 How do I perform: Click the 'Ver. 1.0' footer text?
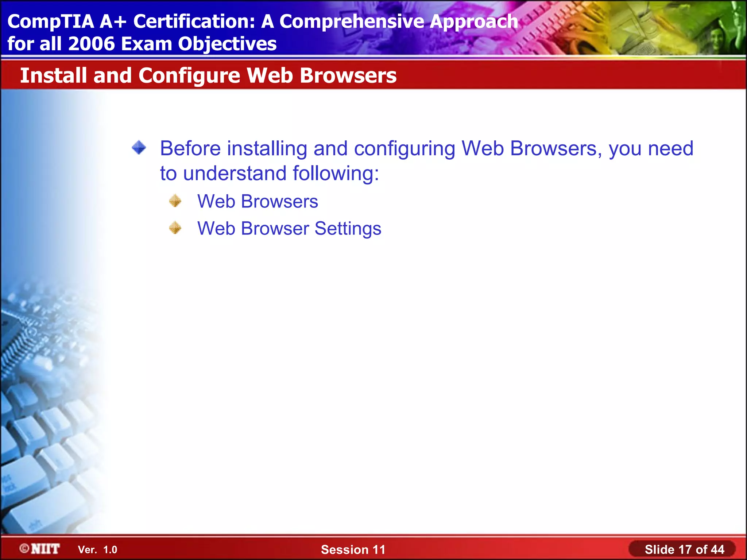pos(97,550)
